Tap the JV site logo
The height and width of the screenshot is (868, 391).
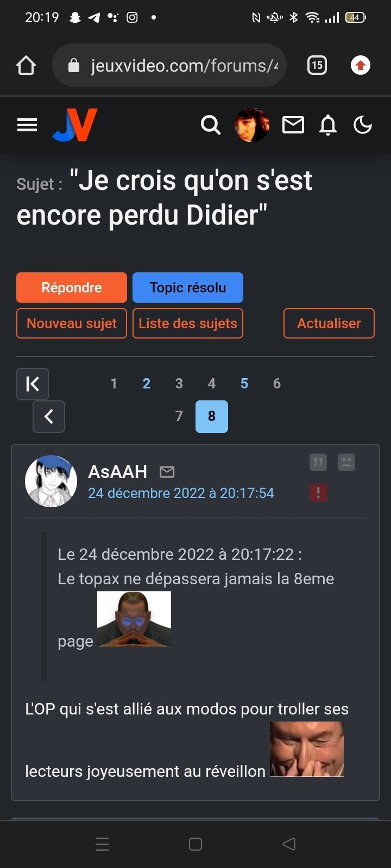coord(75,125)
